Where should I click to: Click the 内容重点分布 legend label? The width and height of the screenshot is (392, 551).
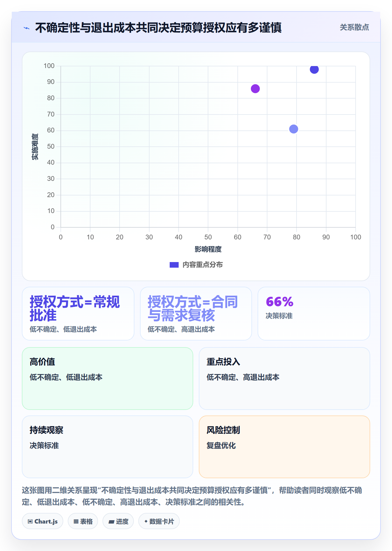pos(202,265)
